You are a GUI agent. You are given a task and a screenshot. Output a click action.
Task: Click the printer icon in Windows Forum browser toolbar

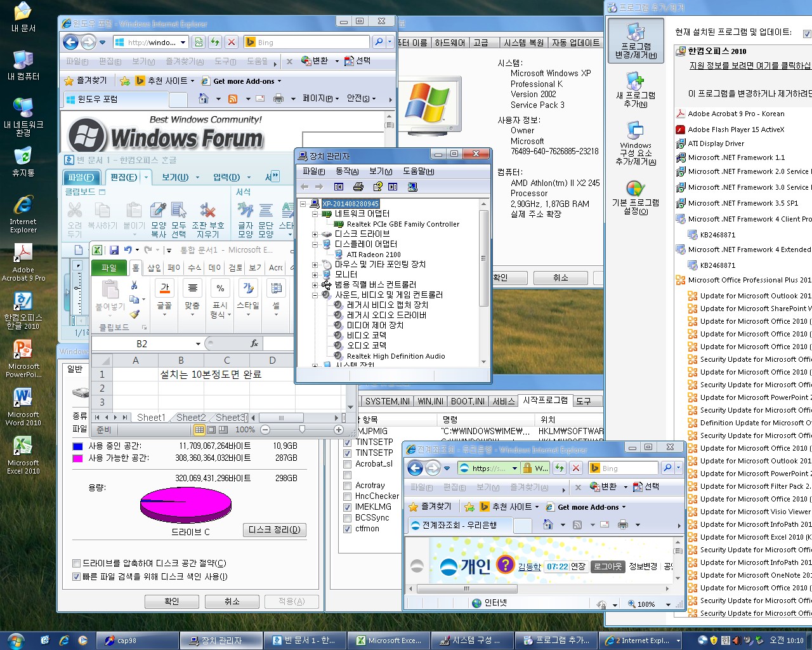click(278, 99)
